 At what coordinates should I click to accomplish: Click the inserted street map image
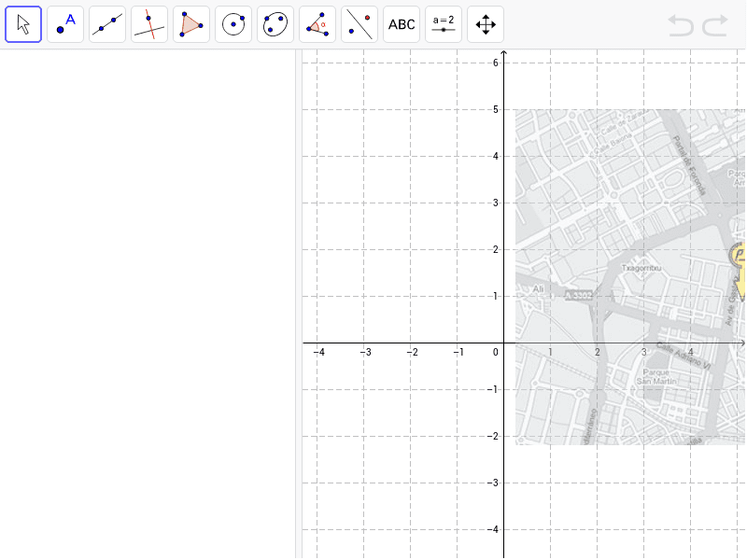coord(630,277)
